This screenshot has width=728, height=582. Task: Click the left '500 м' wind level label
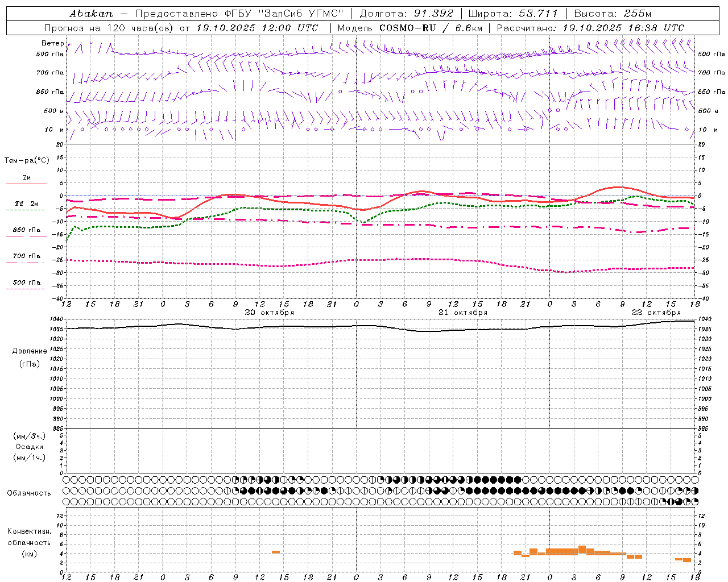coord(54,111)
